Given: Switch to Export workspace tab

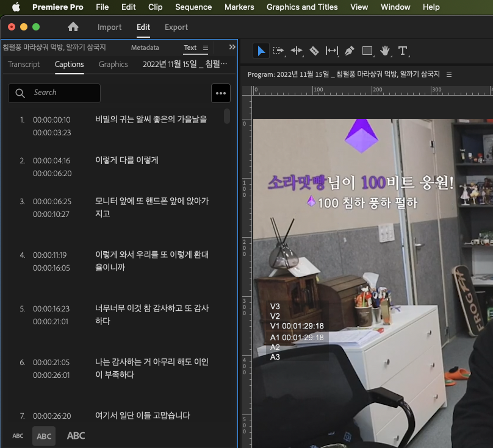Looking at the screenshot, I should (x=176, y=27).
